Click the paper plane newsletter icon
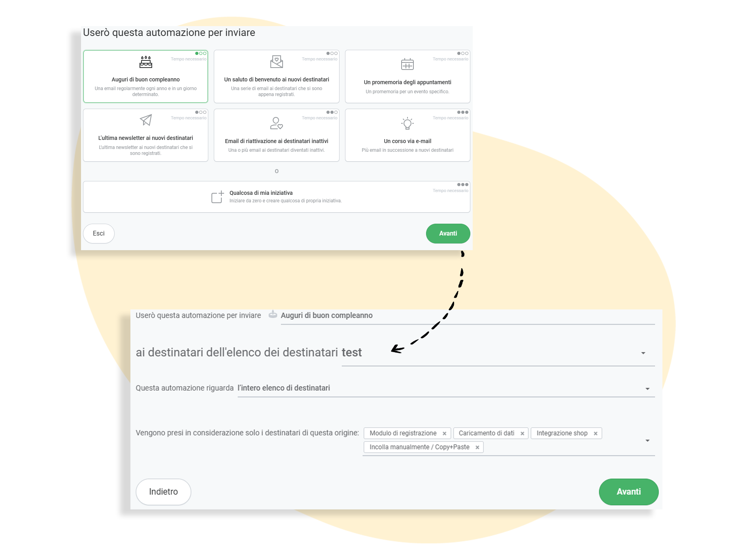This screenshot has height=560, width=747. coord(146,120)
